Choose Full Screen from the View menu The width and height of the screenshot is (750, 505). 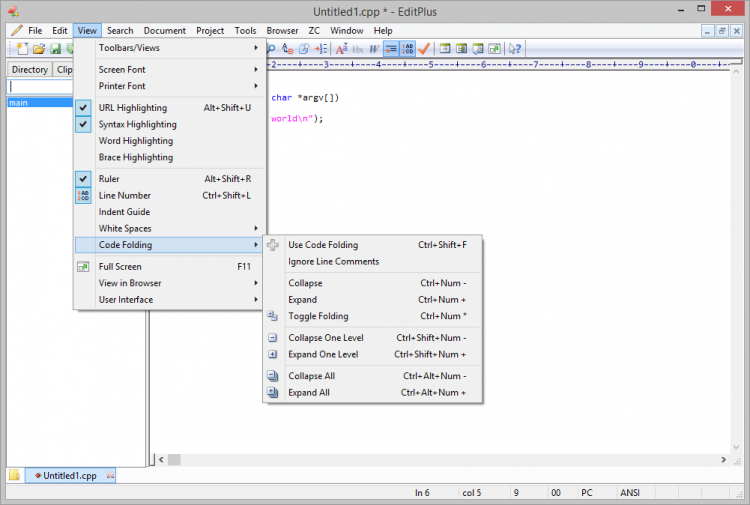(120, 267)
